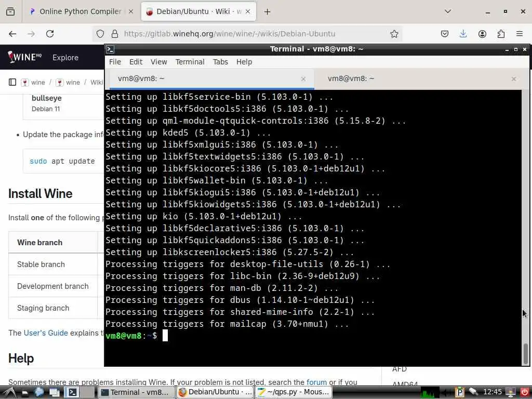This screenshot has height=399, width=532.
Task: Open the Terminal window's View menu
Action: point(159,62)
